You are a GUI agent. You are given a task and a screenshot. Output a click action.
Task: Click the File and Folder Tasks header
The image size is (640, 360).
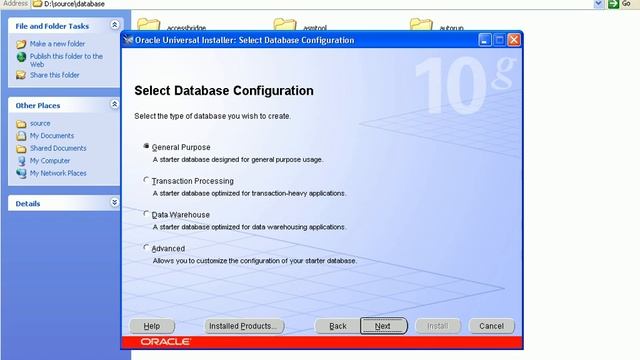pos(52,26)
